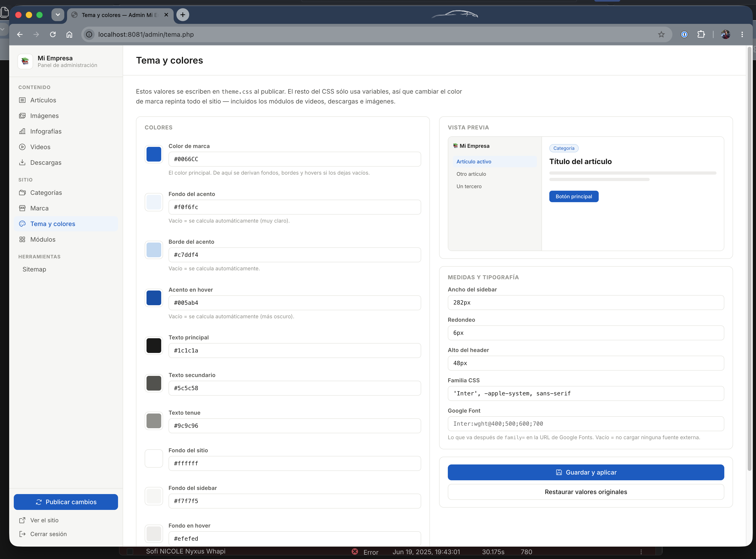Click the Tema y colores palette icon

click(x=22, y=224)
